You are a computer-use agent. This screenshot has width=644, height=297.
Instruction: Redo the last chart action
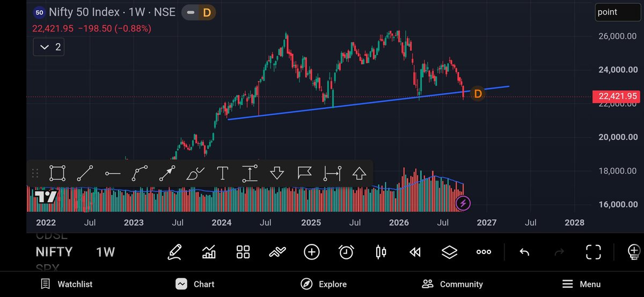coord(559,252)
